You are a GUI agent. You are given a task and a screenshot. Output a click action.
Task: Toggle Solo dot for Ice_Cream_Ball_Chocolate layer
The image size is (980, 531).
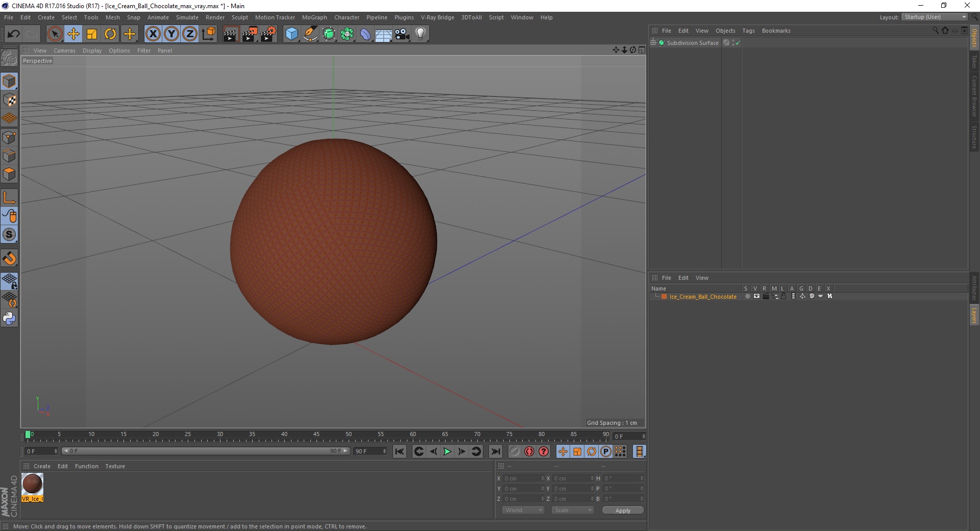(747, 297)
